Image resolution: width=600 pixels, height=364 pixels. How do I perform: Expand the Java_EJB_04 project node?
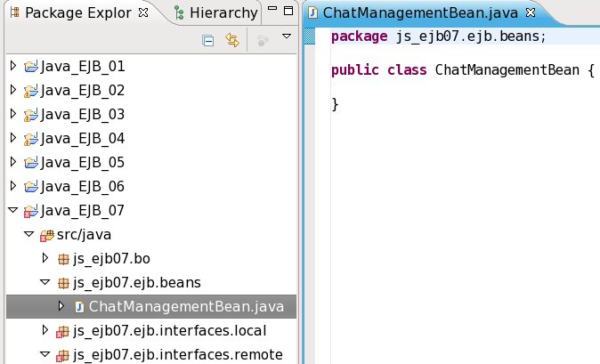click(x=12, y=139)
